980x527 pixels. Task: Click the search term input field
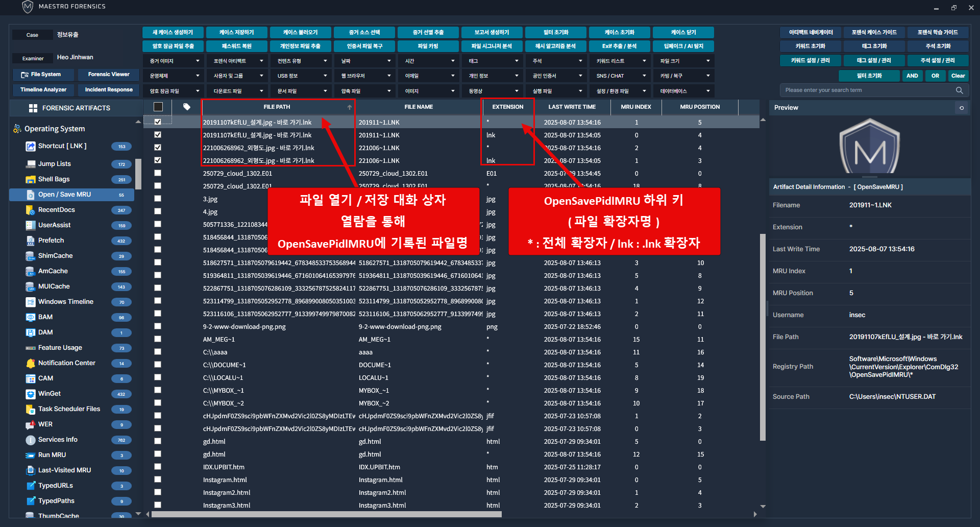[x=868, y=90]
